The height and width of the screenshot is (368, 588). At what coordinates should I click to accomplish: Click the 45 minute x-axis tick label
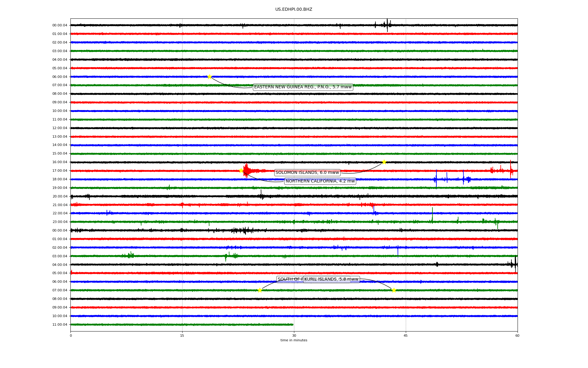[x=406, y=335]
